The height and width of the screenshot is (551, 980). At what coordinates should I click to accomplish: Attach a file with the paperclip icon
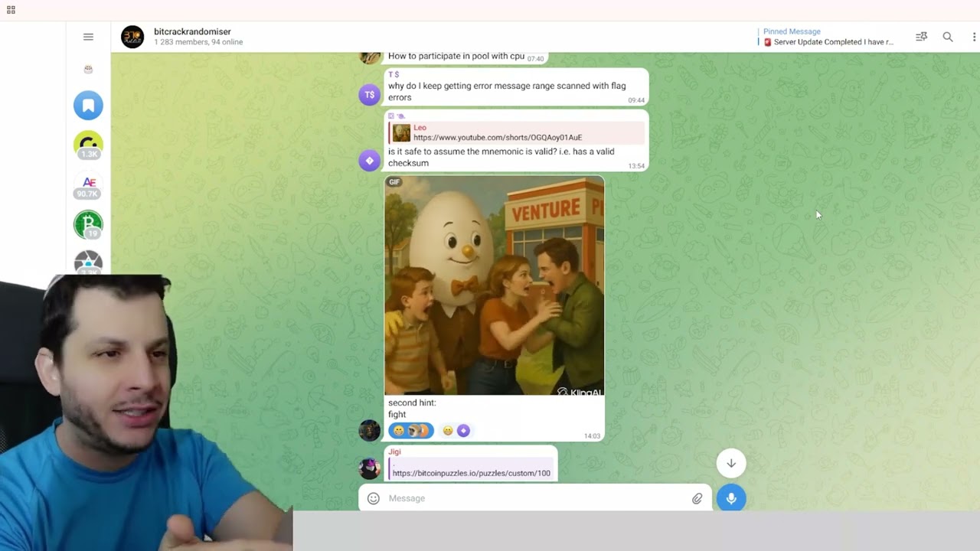coord(697,498)
